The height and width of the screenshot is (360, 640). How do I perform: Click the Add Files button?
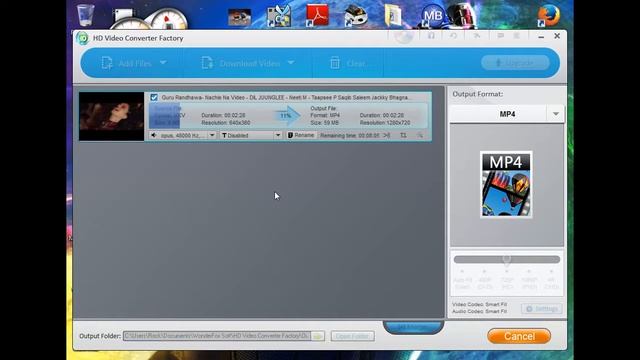(x=127, y=63)
